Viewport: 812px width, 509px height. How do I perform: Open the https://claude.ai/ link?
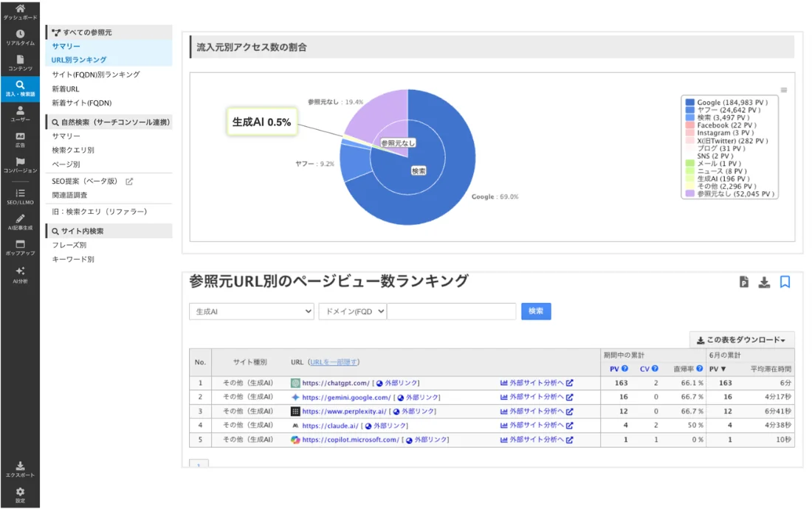330,426
